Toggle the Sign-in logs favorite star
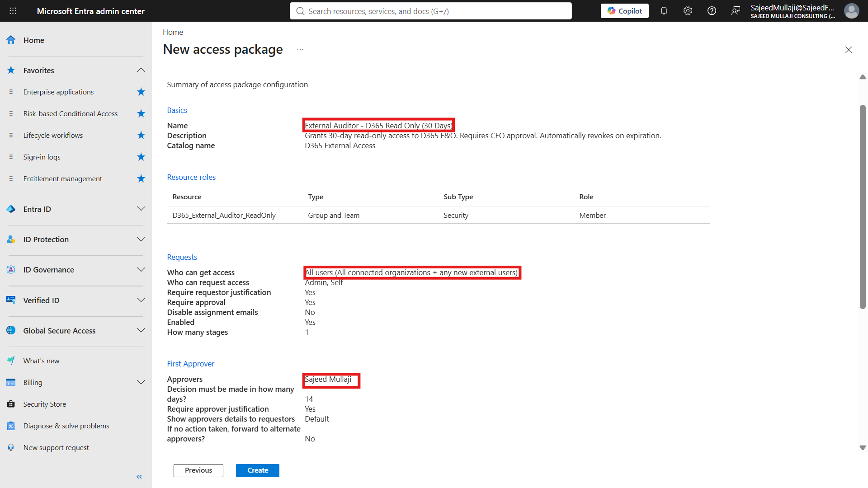868x488 pixels. coord(141,157)
